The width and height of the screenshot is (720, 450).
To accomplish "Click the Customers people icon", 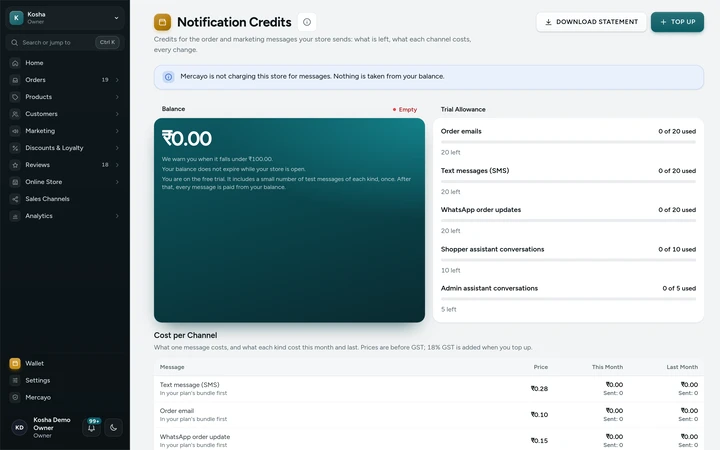I will pos(15,114).
